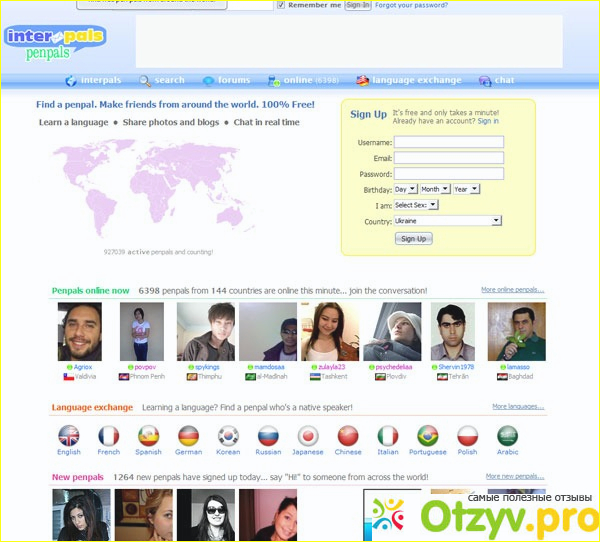Open the birthday Day dropdown
Image resolution: width=600 pixels, height=542 pixels.
[x=405, y=189]
